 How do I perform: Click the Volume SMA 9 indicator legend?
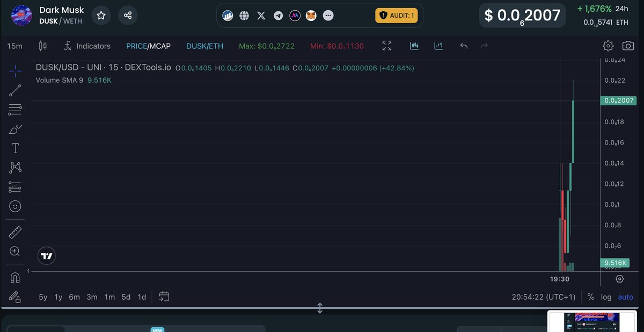coord(74,80)
